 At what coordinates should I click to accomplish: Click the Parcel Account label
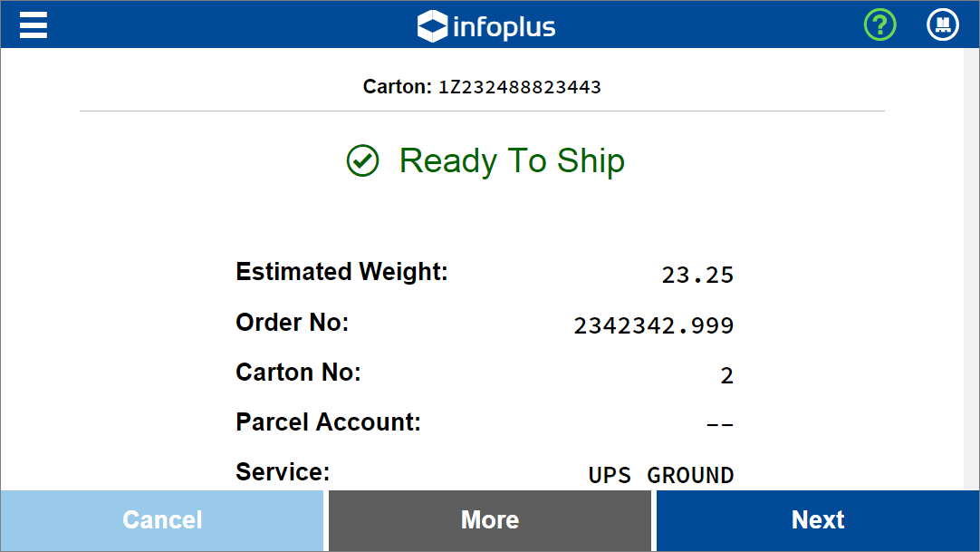[328, 422]
